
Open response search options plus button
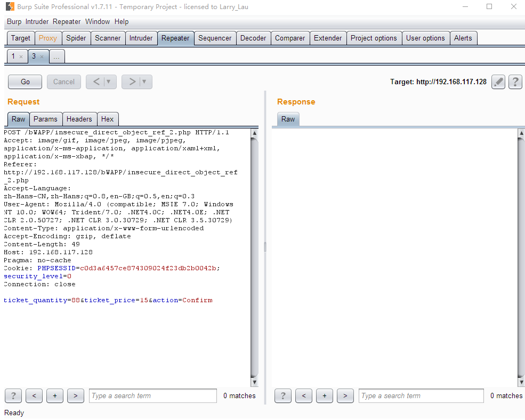325,396
